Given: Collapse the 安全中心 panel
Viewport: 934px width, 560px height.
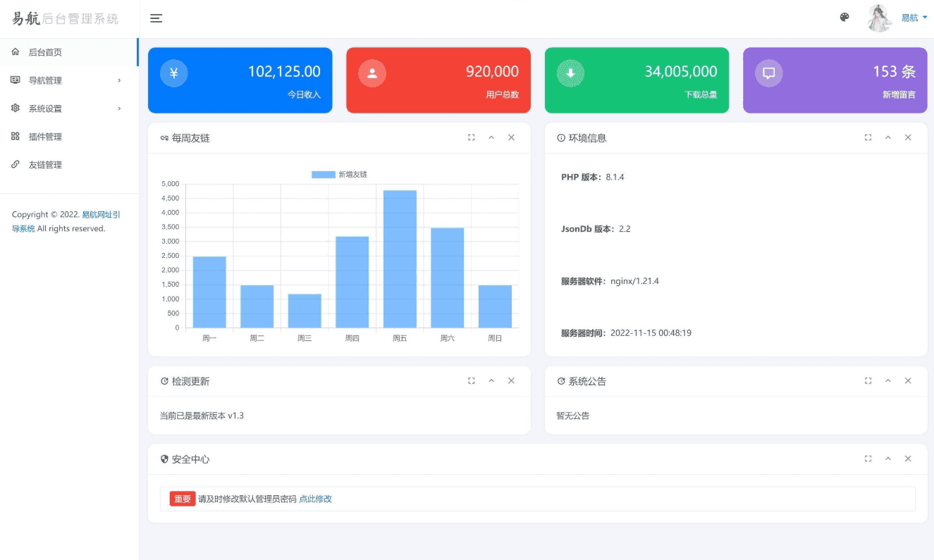Looking at the screenshot, I should [888, 459].
